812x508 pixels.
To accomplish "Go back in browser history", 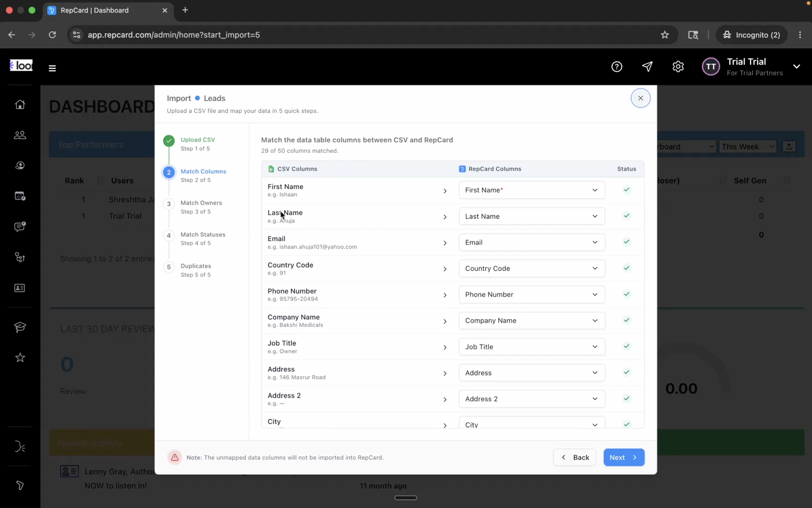I will click(12, 35).
